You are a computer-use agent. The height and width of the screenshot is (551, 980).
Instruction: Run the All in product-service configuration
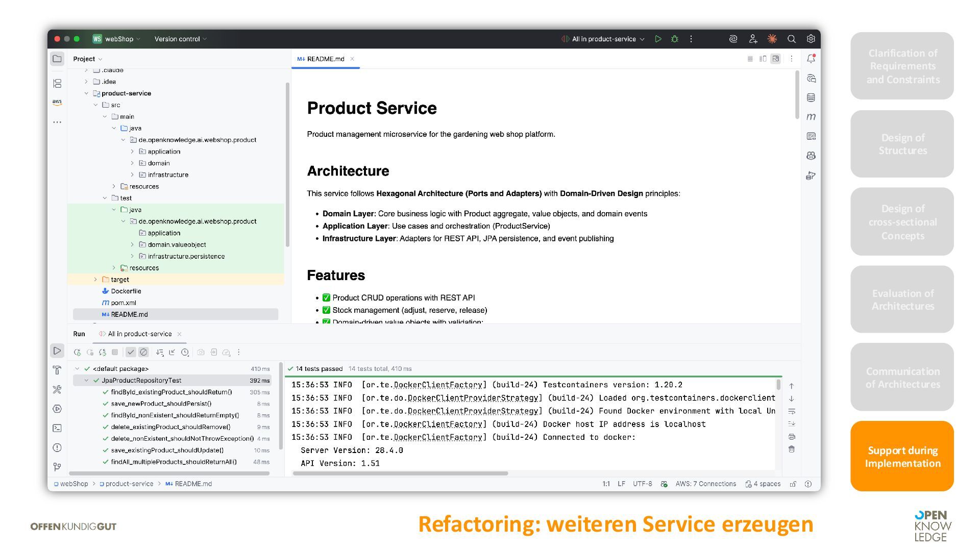658,39
